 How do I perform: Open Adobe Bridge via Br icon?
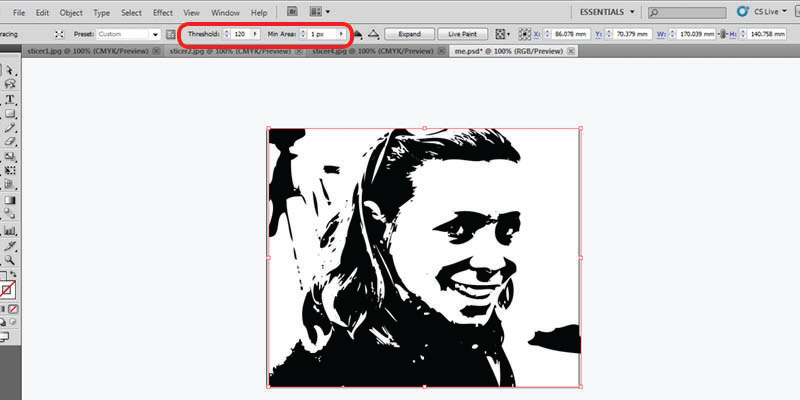(x=292, y=12)
